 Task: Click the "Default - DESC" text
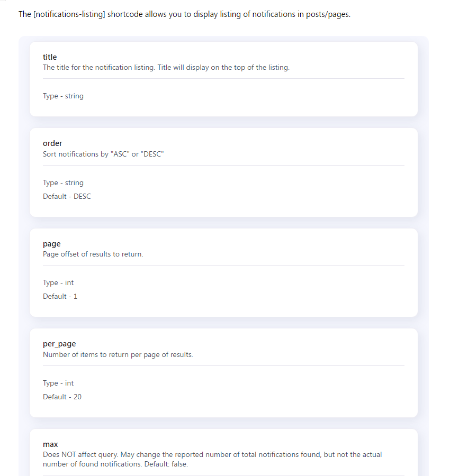coord(67,196)
